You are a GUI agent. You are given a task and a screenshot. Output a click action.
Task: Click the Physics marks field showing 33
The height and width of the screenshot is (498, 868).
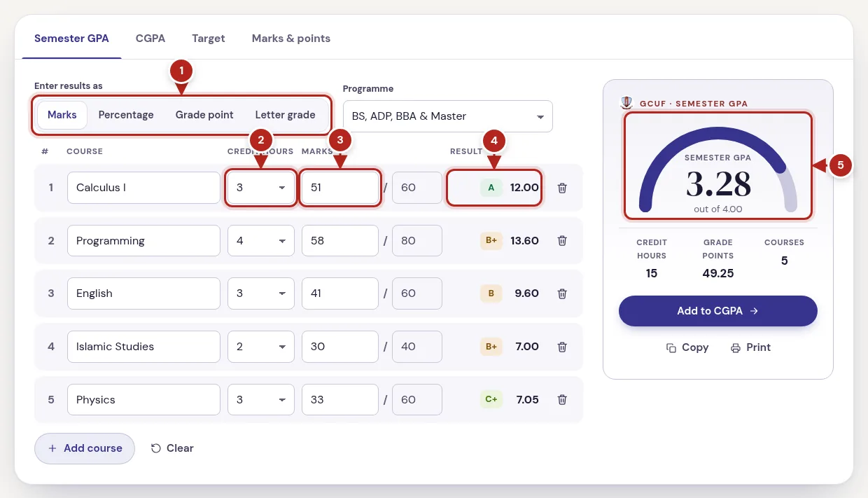coord(340,400)
